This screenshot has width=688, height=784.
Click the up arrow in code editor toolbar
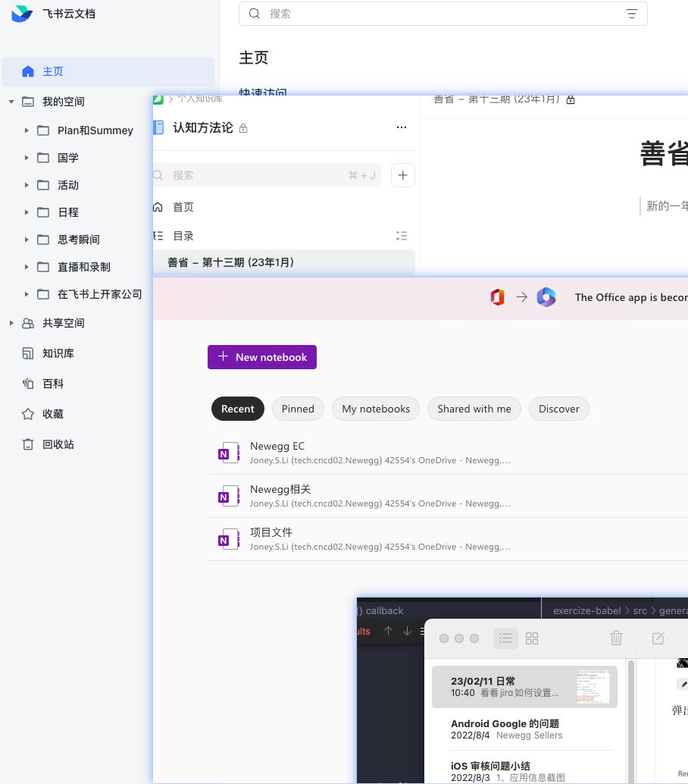pyautogui.click(x=388, y=631)
